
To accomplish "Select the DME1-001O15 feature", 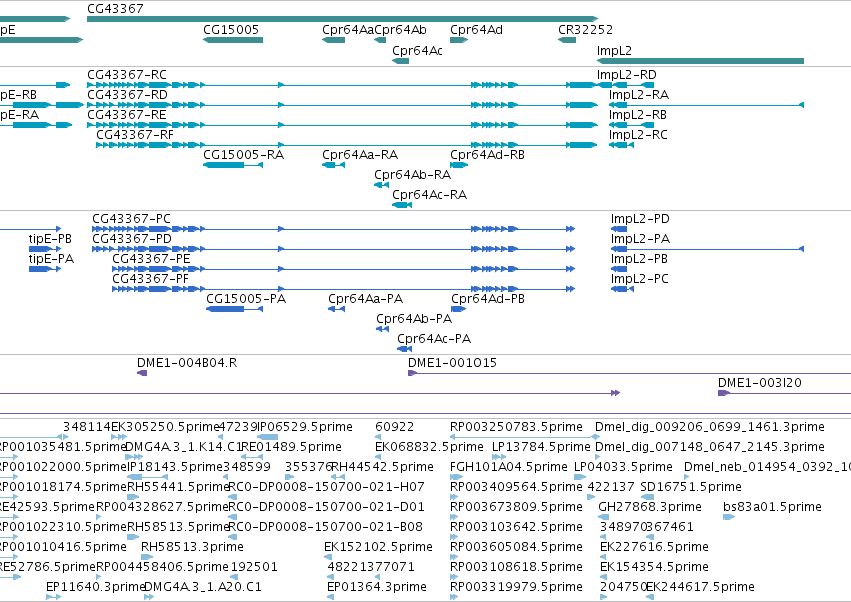I will (630, 373).
